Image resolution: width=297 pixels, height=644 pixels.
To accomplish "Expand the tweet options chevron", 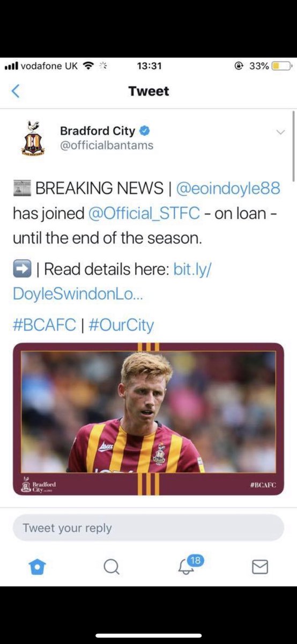I will [x=280, y=132].
